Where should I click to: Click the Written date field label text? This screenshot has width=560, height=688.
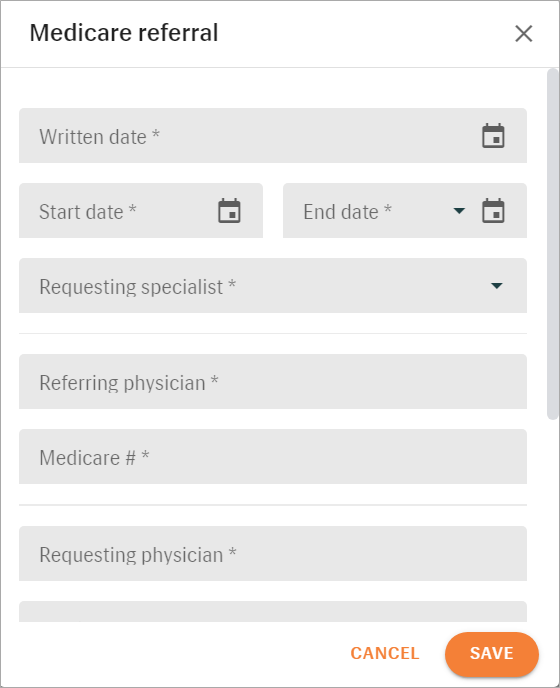click(100, 136)
